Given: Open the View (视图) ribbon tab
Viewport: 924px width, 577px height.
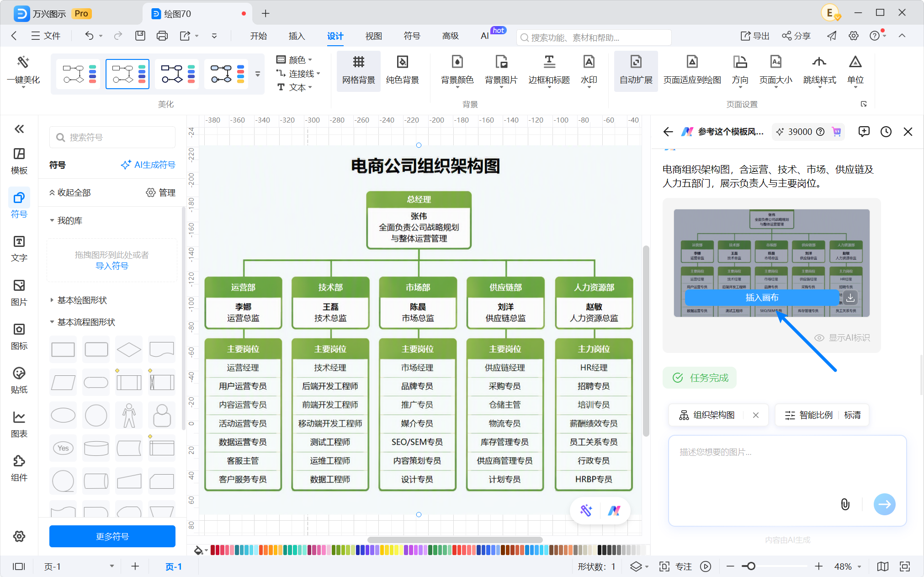Looking at the screenshot, I should (x=373, y=36).
